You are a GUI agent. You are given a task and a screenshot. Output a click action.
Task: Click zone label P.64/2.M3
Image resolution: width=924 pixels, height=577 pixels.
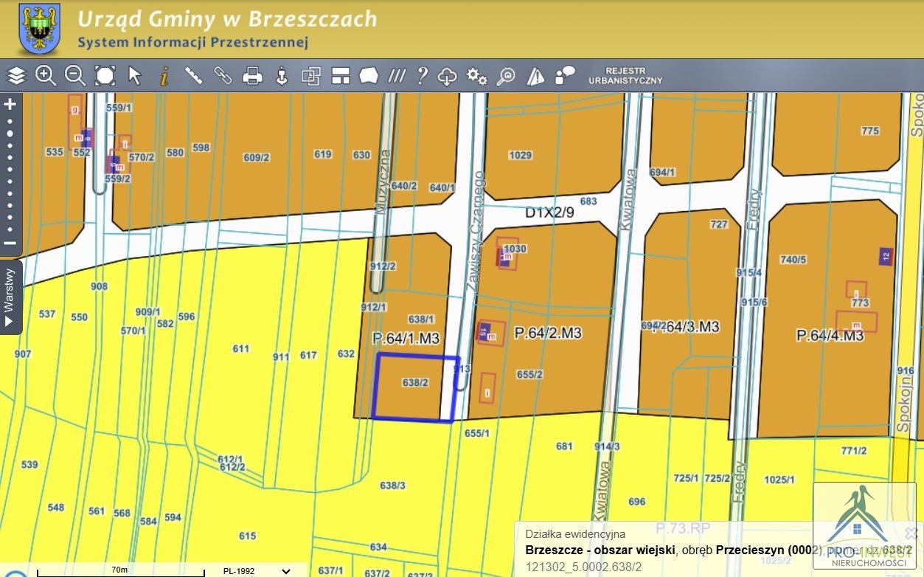pos(548,333)
